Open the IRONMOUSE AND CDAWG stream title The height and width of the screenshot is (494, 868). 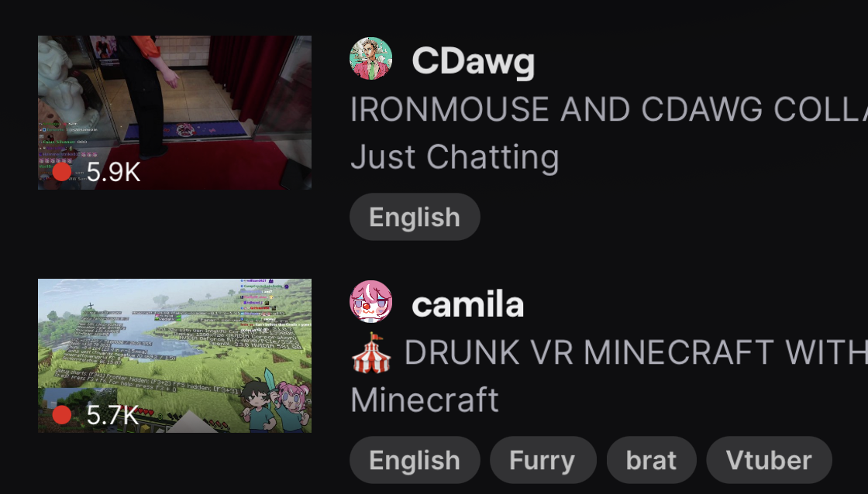click(609, 109)
